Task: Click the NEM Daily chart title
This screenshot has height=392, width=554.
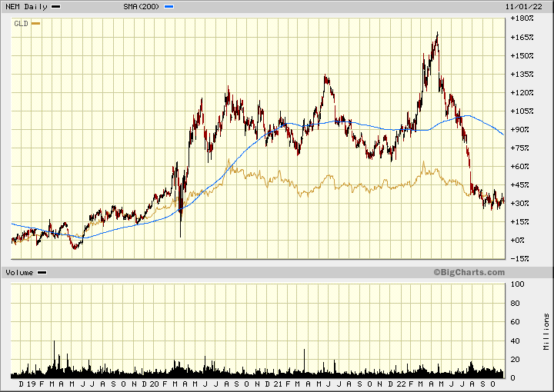Action: coord(26,7)
